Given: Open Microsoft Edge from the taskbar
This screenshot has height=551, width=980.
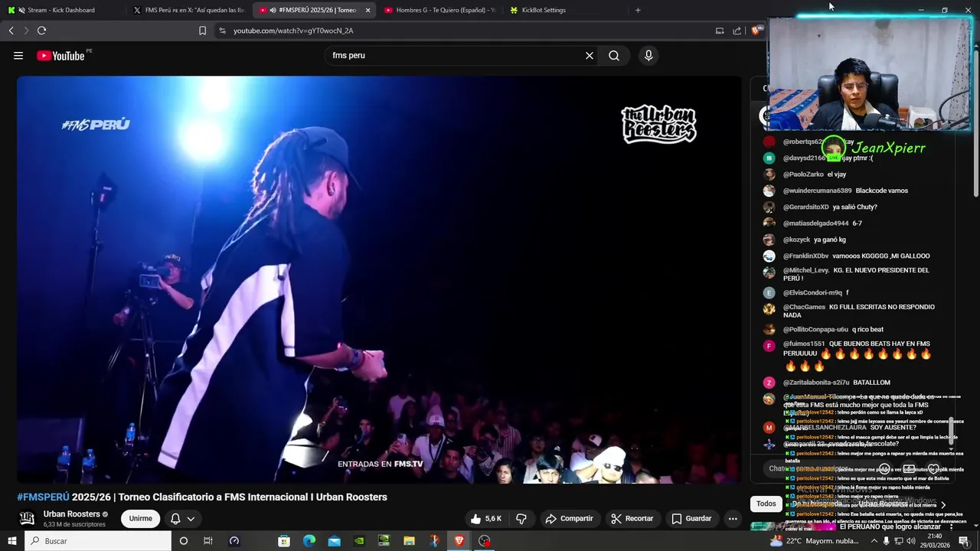Looking at the screenshot, I should point(309,541).
